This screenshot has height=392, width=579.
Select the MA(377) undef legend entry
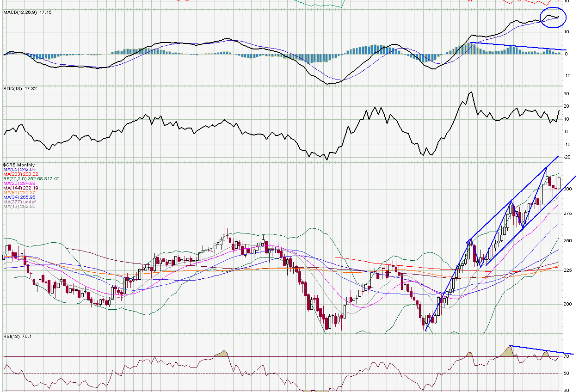pyautogui.click(x=19, y=202)
